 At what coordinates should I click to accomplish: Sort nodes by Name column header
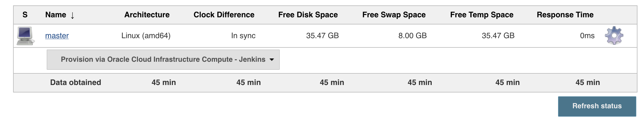tap(56, 15)
